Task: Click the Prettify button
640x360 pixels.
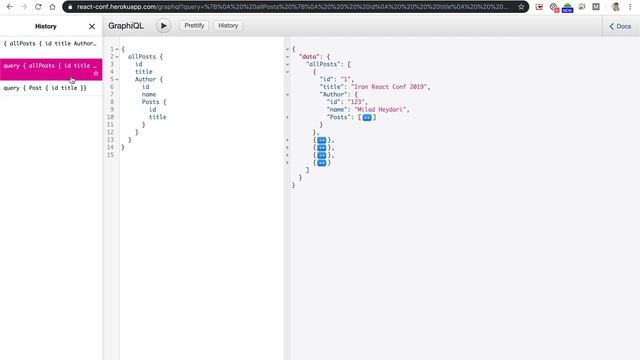Action: coord(194,26)
